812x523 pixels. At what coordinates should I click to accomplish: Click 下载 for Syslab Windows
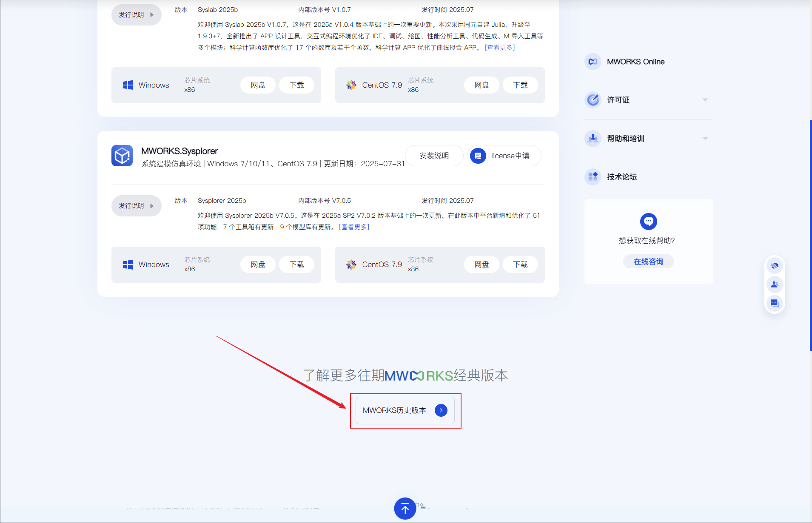tap(296, 85)
